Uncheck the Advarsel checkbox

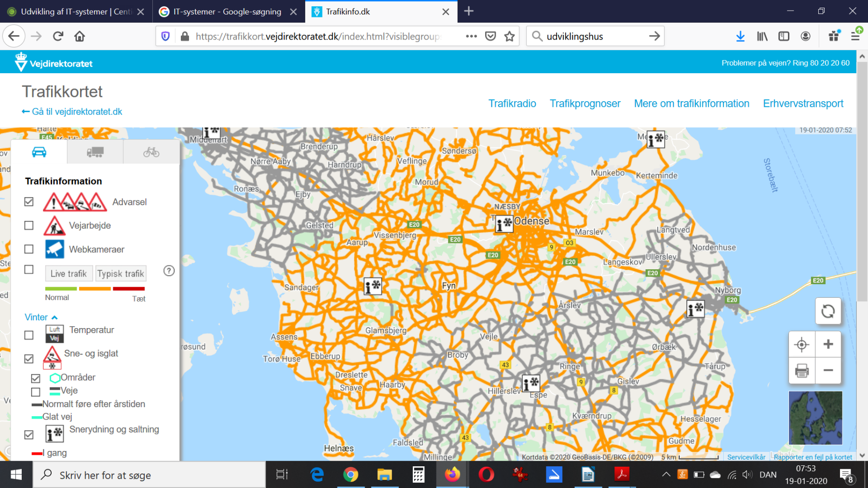29,202
